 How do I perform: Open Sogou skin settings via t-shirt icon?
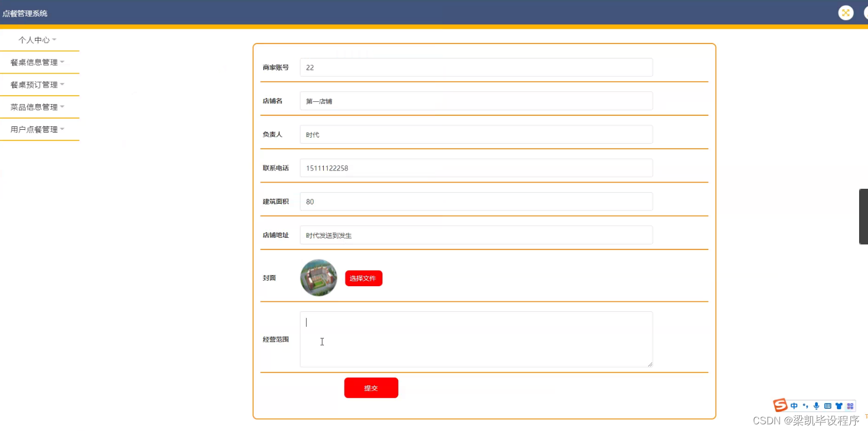tap(839, 405)
